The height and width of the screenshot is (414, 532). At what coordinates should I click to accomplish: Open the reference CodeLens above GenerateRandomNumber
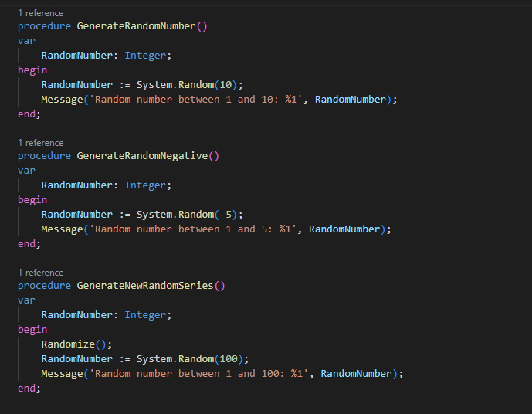[41, 13]
